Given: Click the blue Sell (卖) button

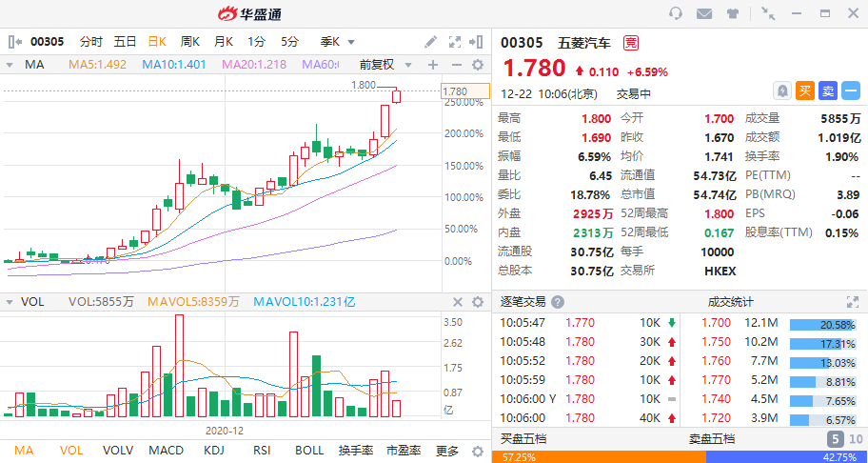Looking at the screenshot, I should [x=828, y=91].
